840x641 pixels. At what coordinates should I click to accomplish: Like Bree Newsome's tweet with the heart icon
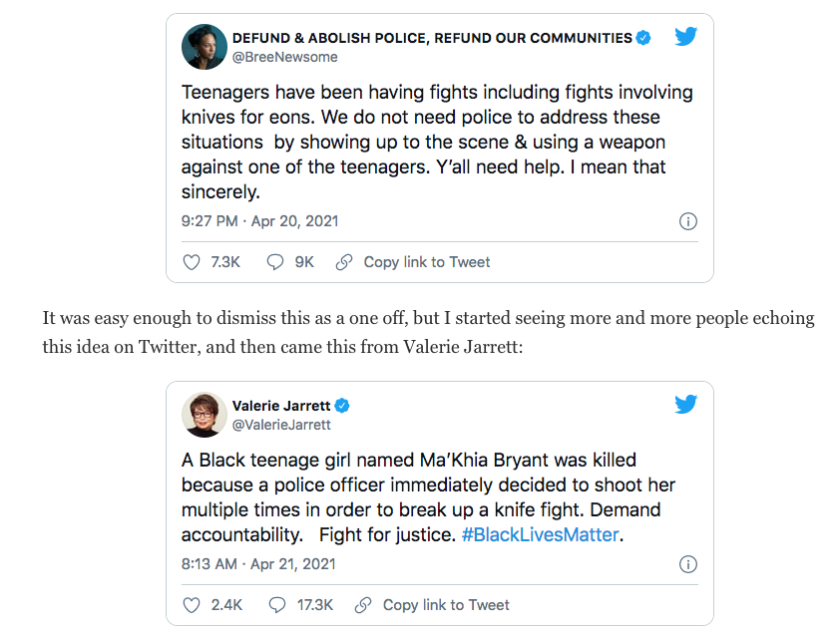[x=193, y=262]
